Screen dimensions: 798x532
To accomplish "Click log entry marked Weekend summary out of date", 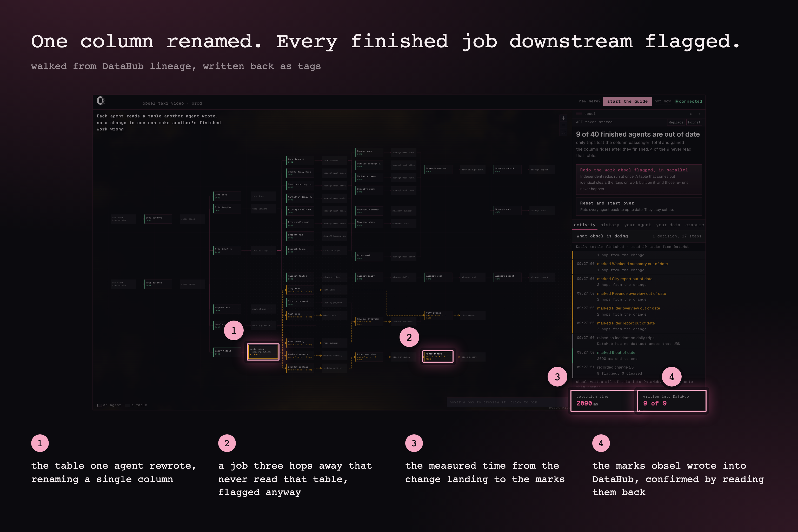I will click(x=639, y=267).
